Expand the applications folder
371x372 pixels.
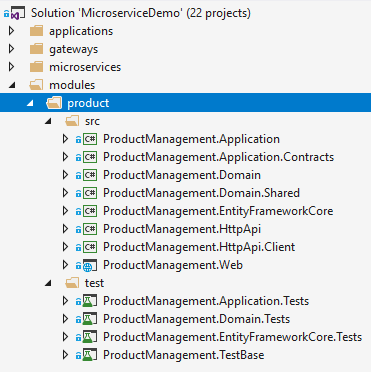[12, 31]
